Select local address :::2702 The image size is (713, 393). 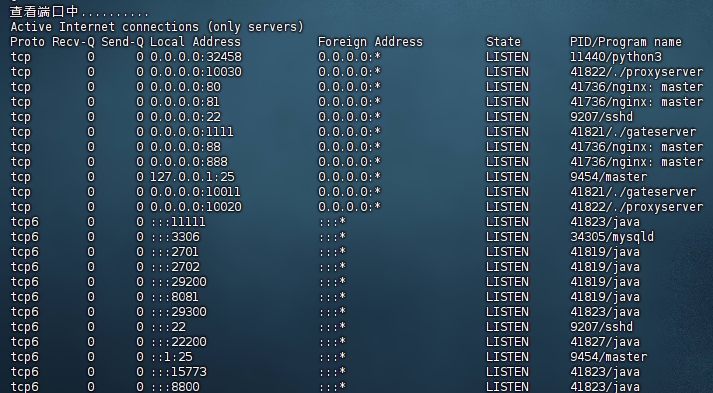175,267
